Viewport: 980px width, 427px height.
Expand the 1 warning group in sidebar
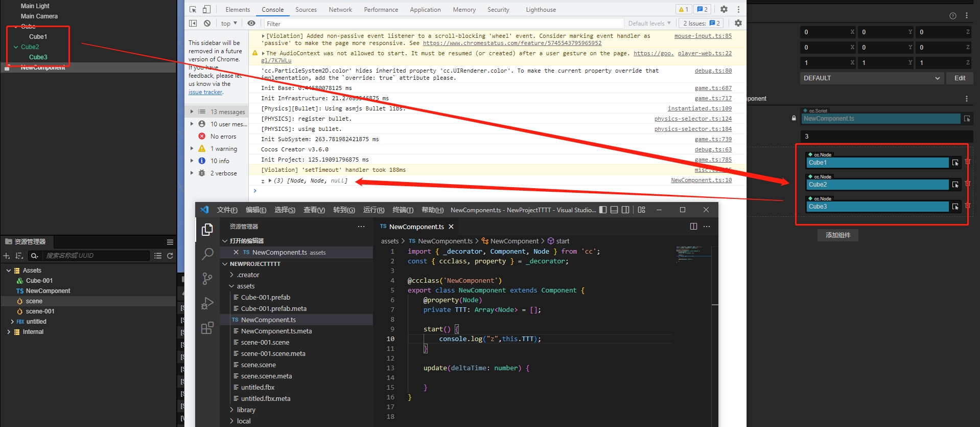click(x=192, y=148)
